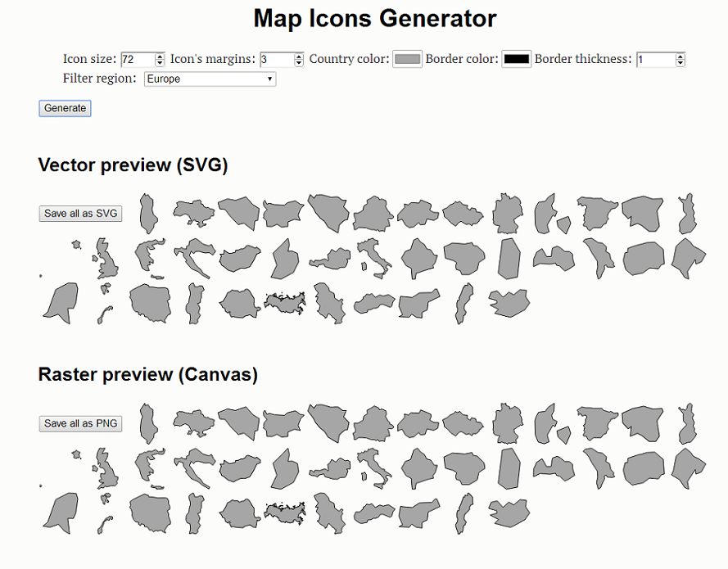
Task: Click the Icon's margins stepper arrows
Action: pyautogui.click(x=299, y=60)
